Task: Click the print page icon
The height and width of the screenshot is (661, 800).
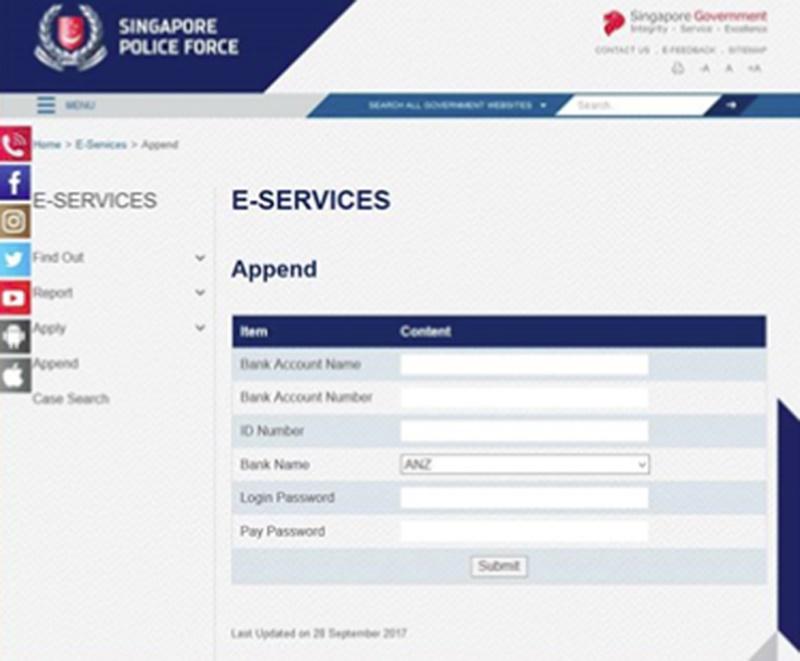Action: 678,68
